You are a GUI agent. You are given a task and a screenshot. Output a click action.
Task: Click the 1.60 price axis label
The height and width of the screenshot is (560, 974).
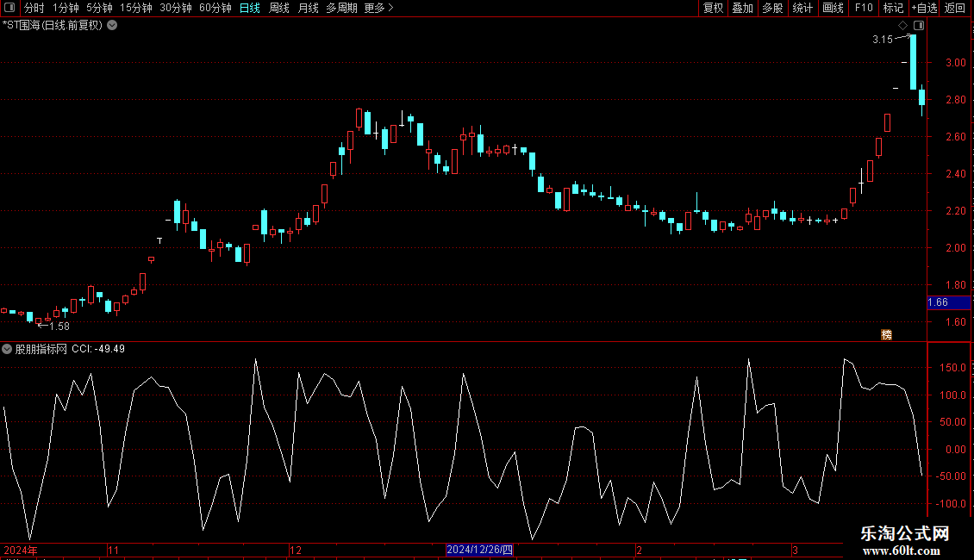click(955, 321)
